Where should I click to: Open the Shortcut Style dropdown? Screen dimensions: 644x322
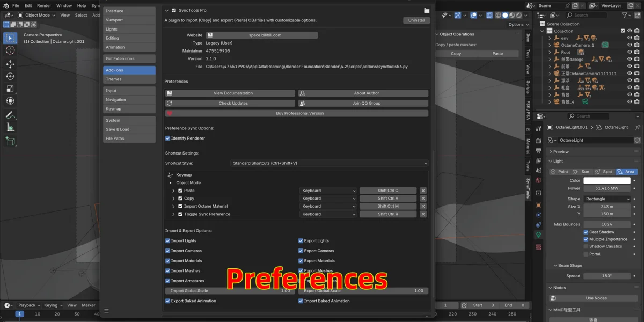tap(328, 163)
